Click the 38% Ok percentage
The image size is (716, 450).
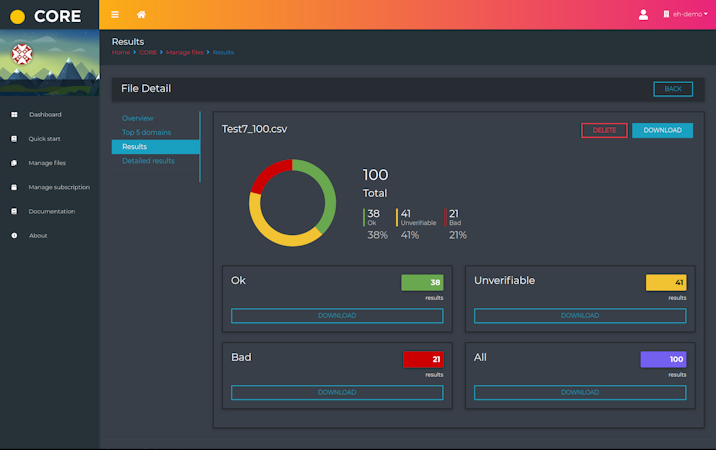[x=378, y=235]
